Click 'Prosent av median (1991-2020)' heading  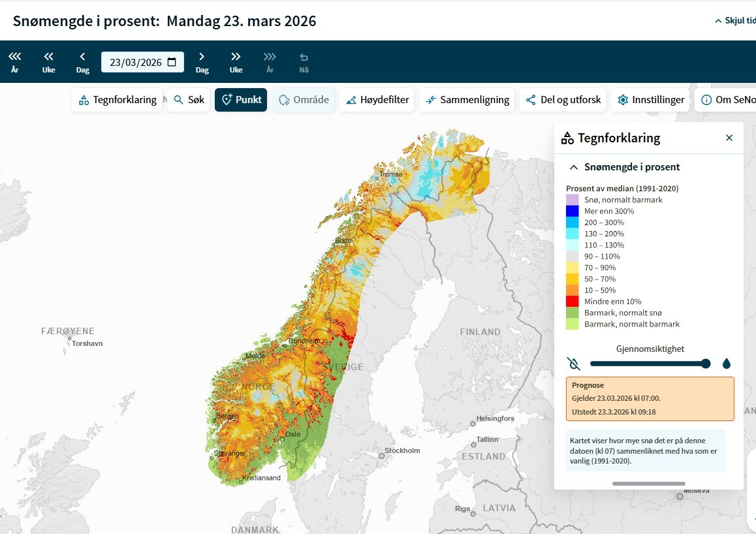(622, 189)
